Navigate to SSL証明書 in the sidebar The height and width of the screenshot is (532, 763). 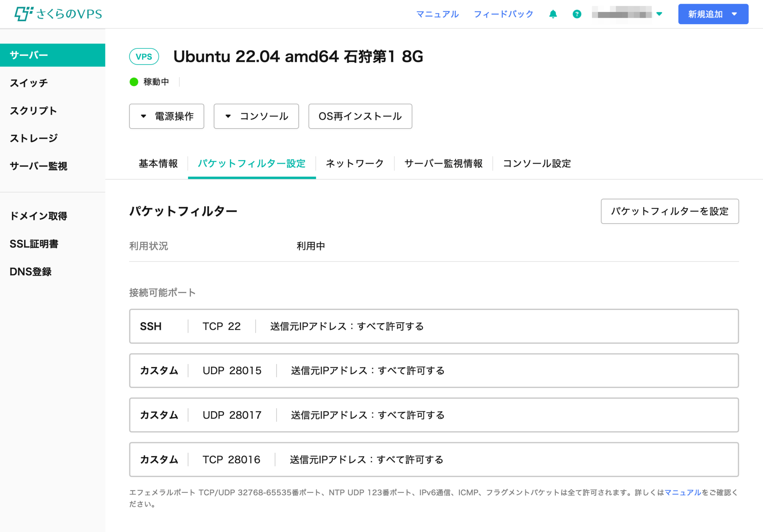pos(34,244)
